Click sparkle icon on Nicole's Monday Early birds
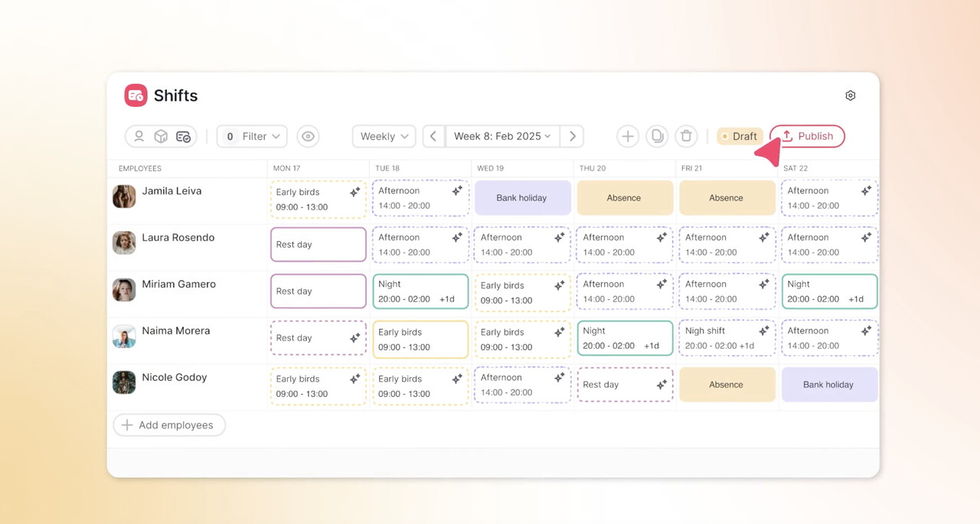This screenshot has height=524, width=980. coord(354,379)
